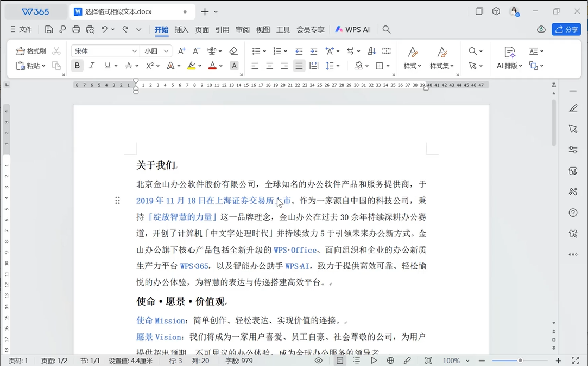The width and height of the screenshot is (588, 366).
Task: Open print preview from quick access toolbar
Action: coord(90,29)
